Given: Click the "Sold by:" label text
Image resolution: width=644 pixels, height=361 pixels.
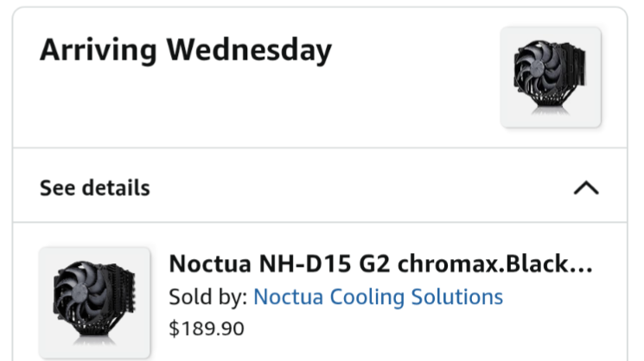Looking at the screenshot, I should 207,297.
